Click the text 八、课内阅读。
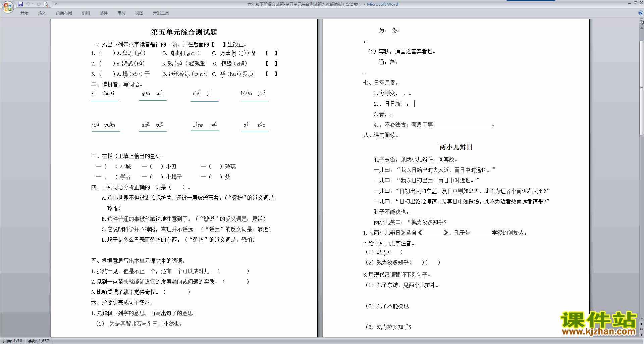The width and height of the screenshot is (644, 344). (x=381, y=135)
